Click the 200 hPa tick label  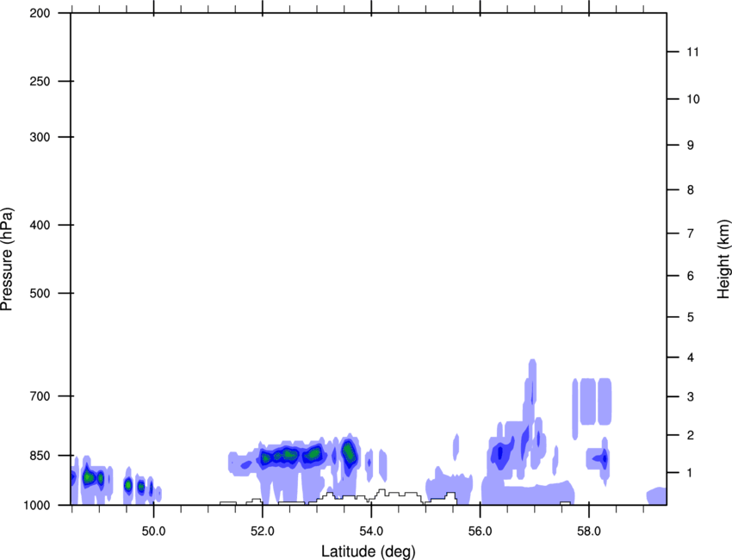pyautogui.click(x=40, y=13)
